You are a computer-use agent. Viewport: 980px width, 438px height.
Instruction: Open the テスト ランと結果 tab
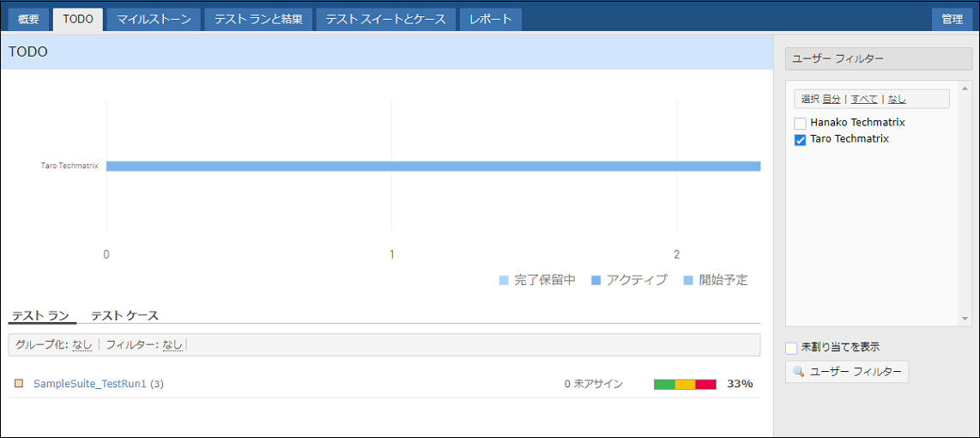[x=258, y=19]
